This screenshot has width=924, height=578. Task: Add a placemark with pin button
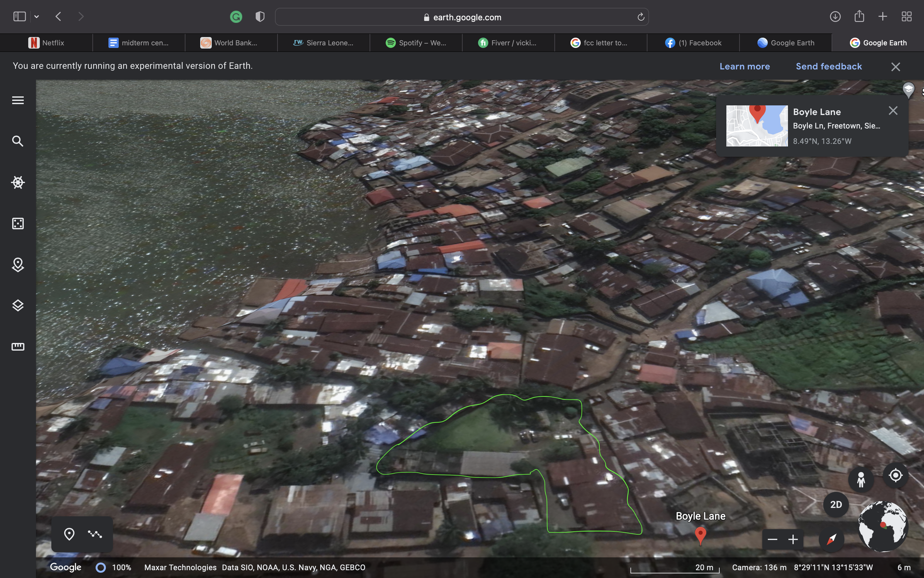click(69, 534)
